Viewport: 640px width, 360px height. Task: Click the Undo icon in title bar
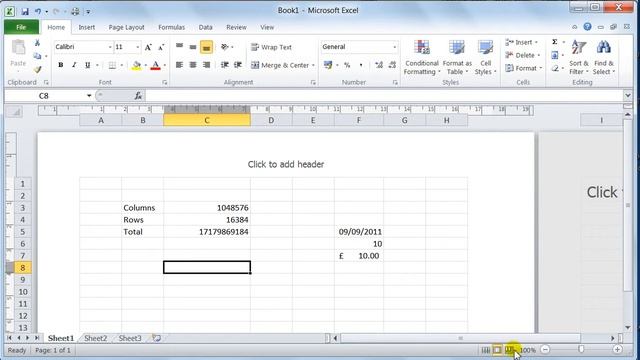tap(38, 11)
